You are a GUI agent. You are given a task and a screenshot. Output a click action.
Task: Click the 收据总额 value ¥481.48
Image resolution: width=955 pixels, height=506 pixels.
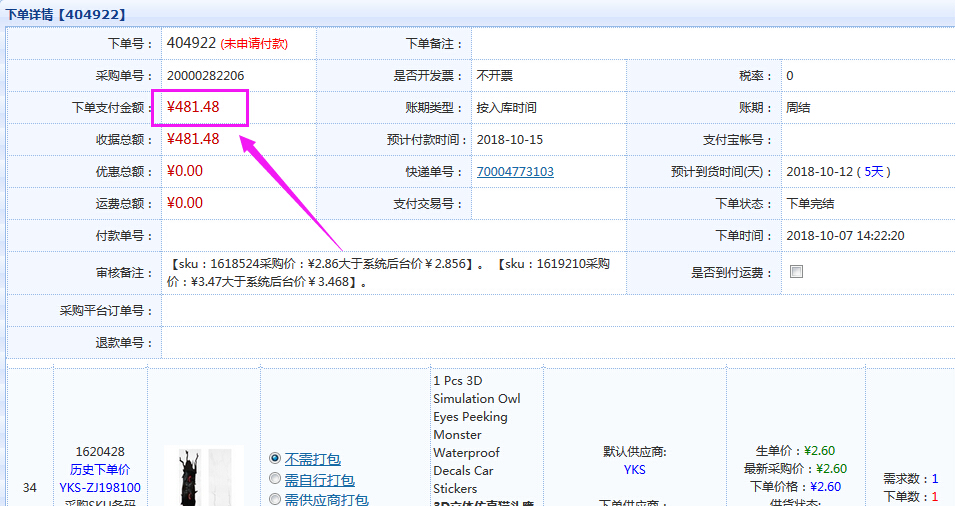(193, 139)
